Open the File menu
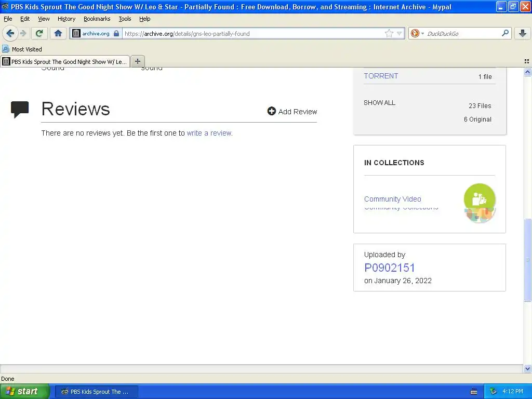532x399 pixels. point(8,19)
